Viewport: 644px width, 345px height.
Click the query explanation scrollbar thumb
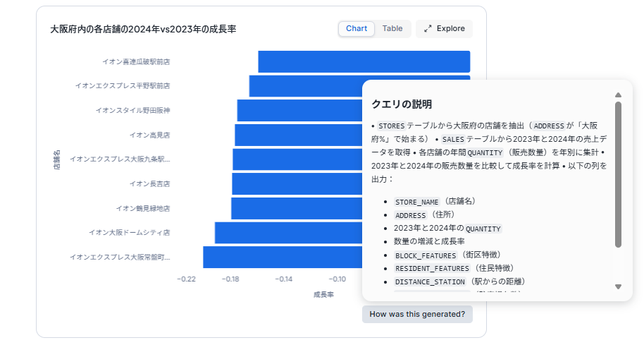pos(618,174)
